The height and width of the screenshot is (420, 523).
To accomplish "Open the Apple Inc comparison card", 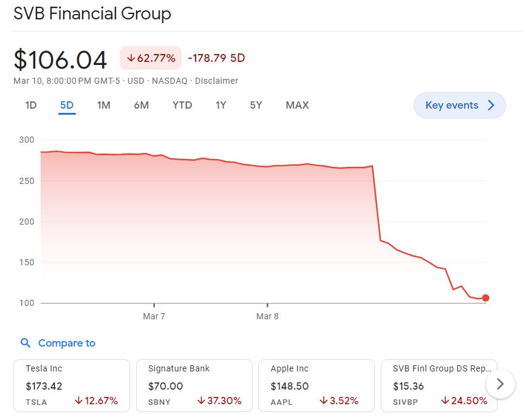I will tap(316, 385).
